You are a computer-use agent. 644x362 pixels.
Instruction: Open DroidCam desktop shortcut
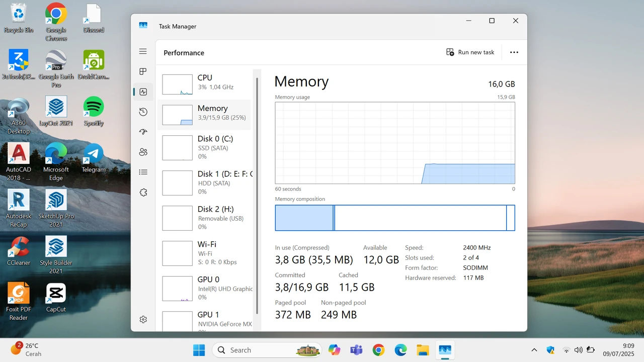94,65
